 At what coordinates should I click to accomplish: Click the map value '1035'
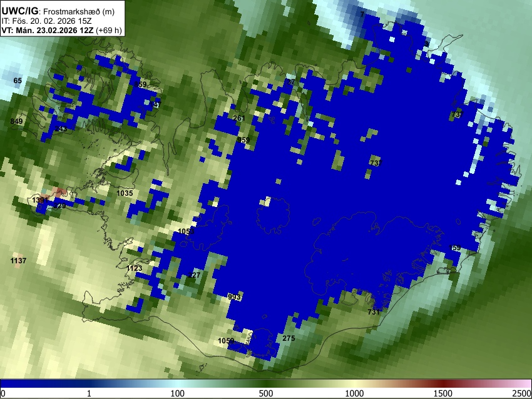tap(125, 193)
